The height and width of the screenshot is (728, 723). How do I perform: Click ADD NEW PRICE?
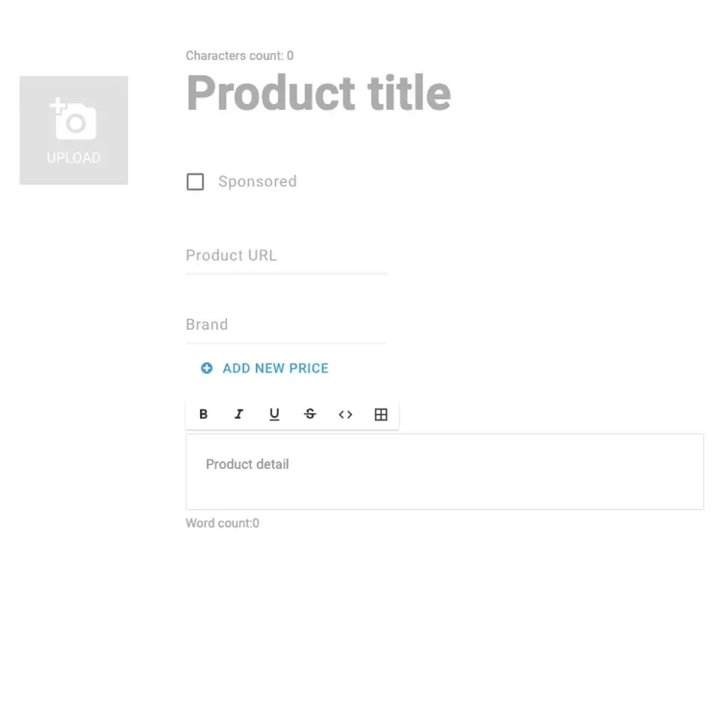pyautogui.click(x=274, y=368)
